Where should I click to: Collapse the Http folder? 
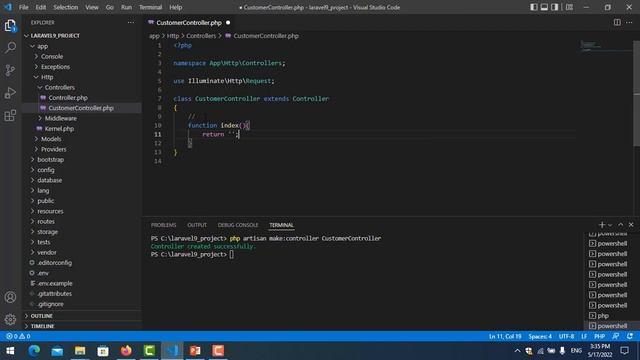tap(47, 77)
